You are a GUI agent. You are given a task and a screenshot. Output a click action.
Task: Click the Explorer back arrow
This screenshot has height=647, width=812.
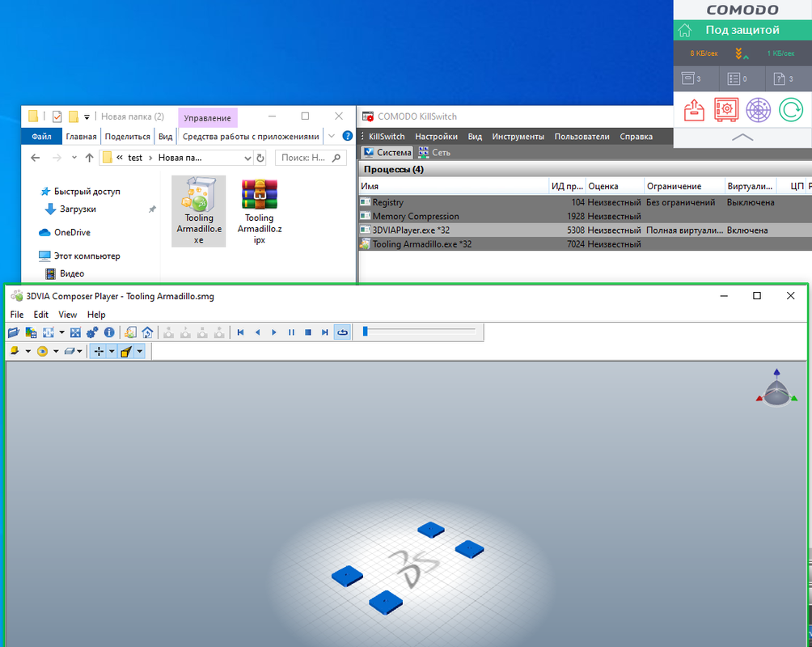36,158
